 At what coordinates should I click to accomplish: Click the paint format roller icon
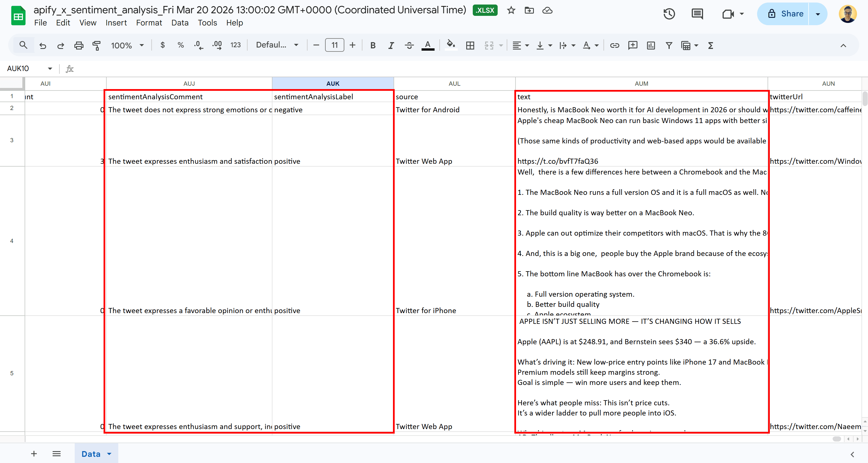pyautogui.click(x=97, y=46)
